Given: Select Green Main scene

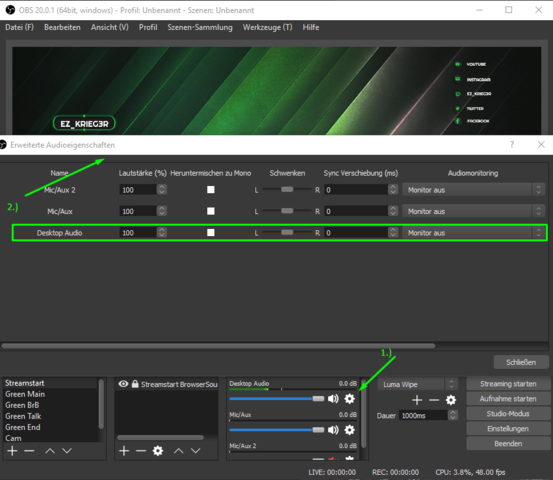Looking at the screenshot, I should pos(50,394).
